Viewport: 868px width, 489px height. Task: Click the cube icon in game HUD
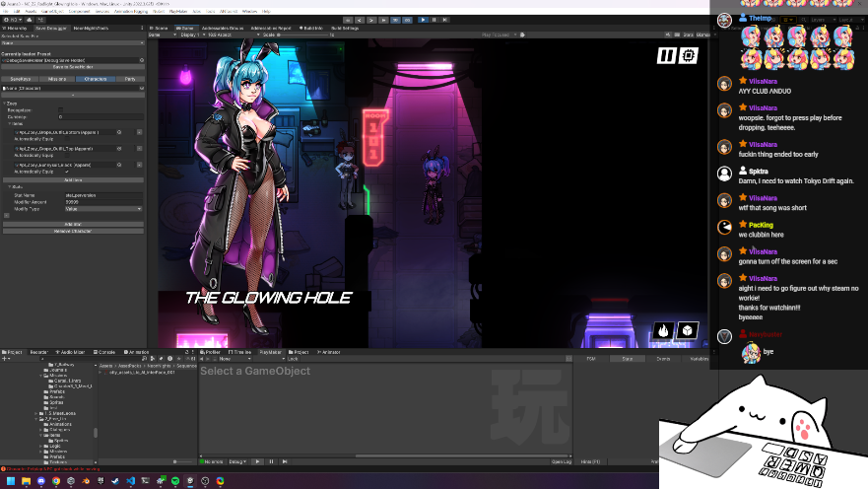[688, 331]
